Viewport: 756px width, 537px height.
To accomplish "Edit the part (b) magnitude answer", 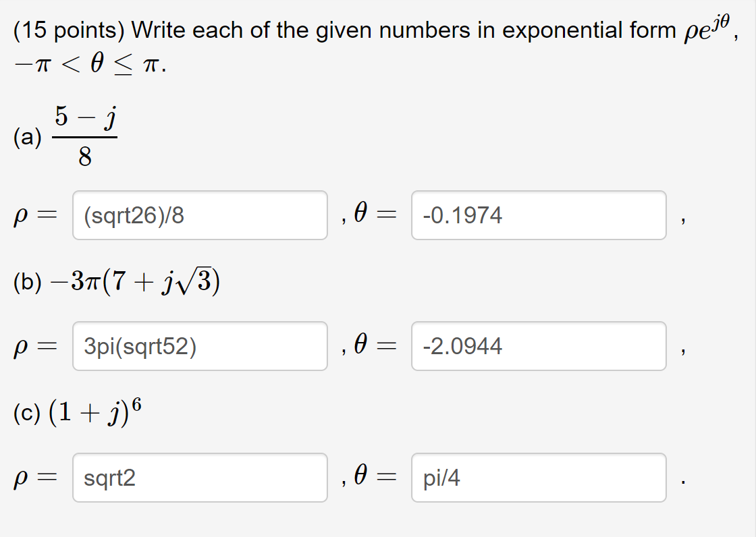I will (x=200, y=346).
